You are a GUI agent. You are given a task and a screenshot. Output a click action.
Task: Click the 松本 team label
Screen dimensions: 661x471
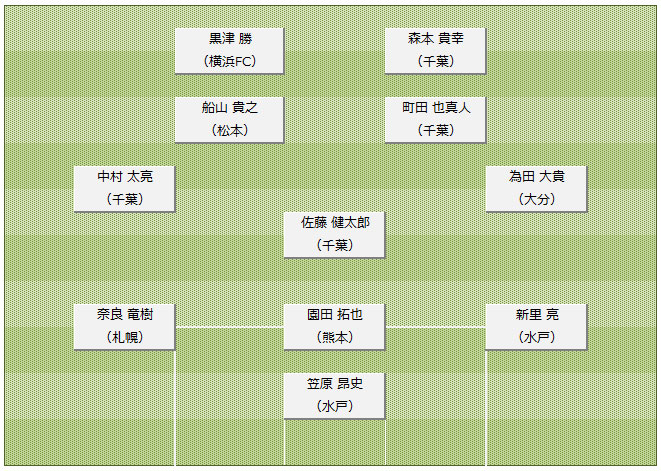229,130
